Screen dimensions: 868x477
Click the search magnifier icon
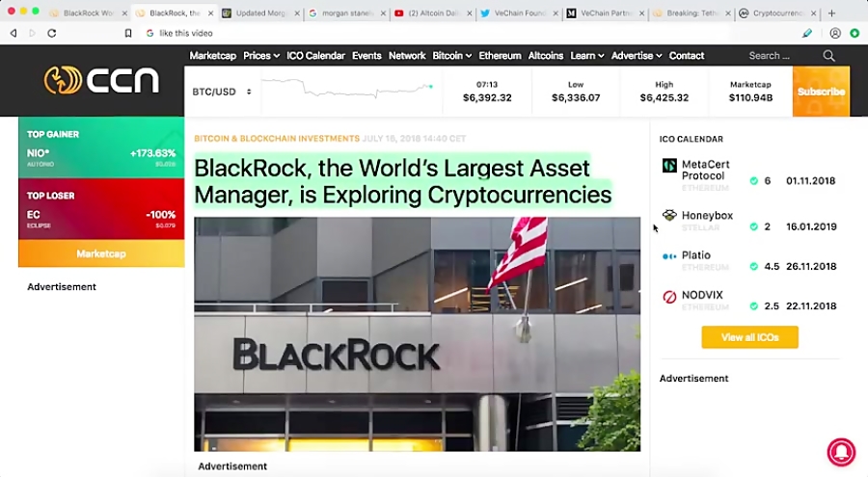click(x=828, y=55)
